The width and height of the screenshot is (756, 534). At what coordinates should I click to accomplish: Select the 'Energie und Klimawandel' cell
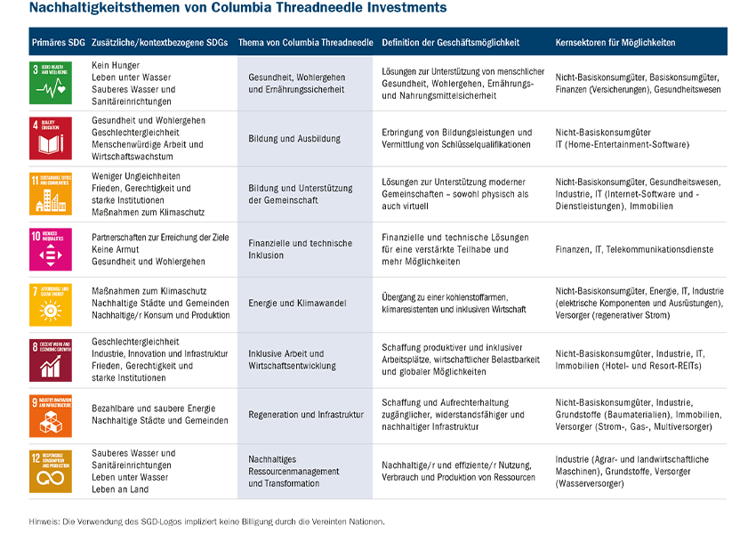pos(305,303)
